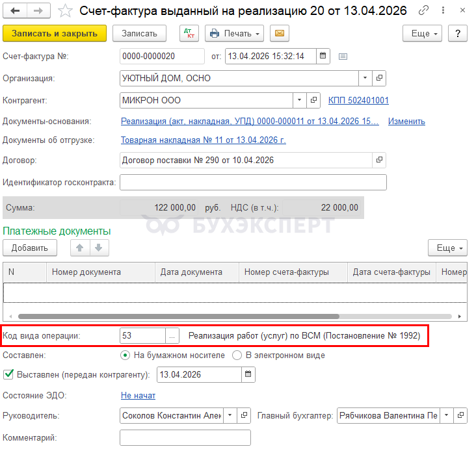Click Записать и закрыть button
Viewport: 476px width, 451px height.
(x=54, y=33)
